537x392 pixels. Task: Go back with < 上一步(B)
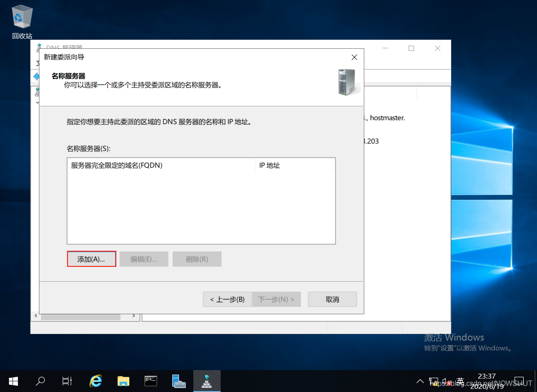pos(227,299)
